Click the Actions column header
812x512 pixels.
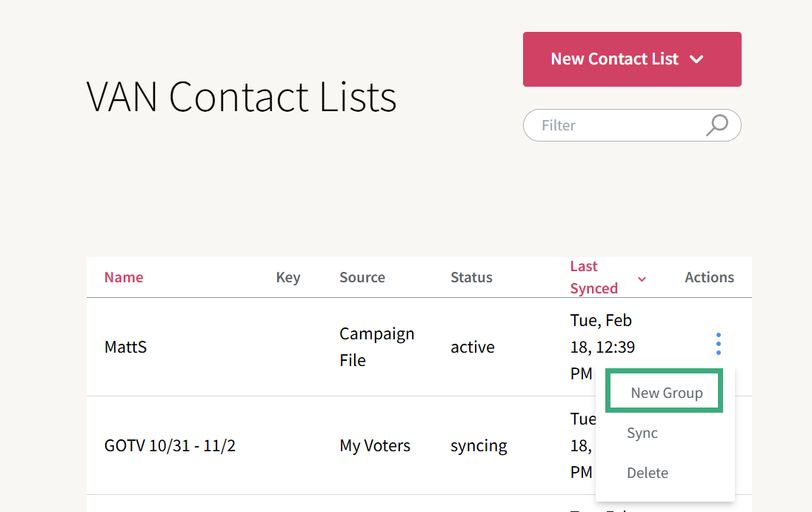[x=709, y=277]
